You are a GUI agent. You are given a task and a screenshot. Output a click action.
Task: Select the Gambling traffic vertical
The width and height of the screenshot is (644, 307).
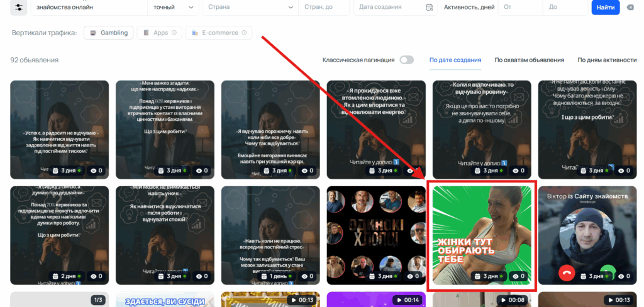[x=109, y=33]
